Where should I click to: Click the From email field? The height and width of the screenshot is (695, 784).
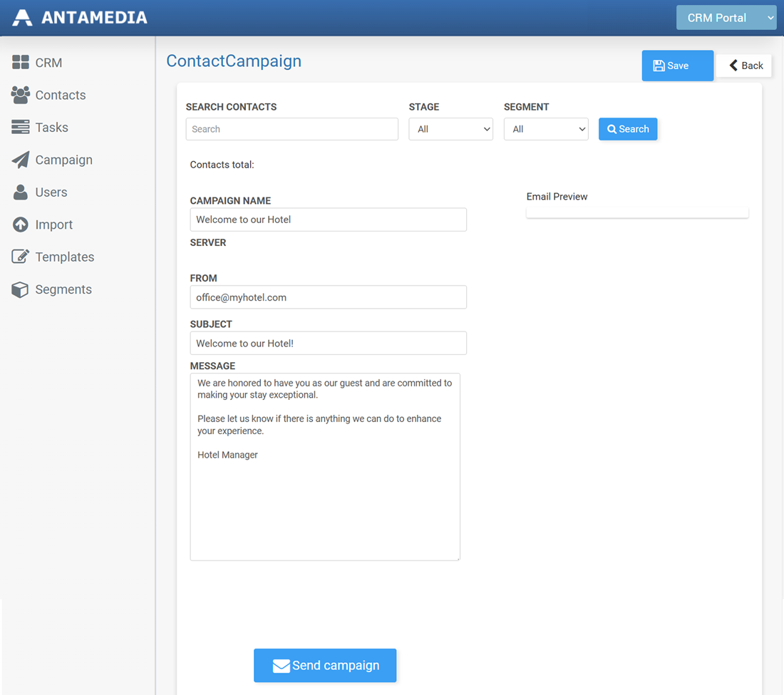pyautogui.click(x=328, y=297)
